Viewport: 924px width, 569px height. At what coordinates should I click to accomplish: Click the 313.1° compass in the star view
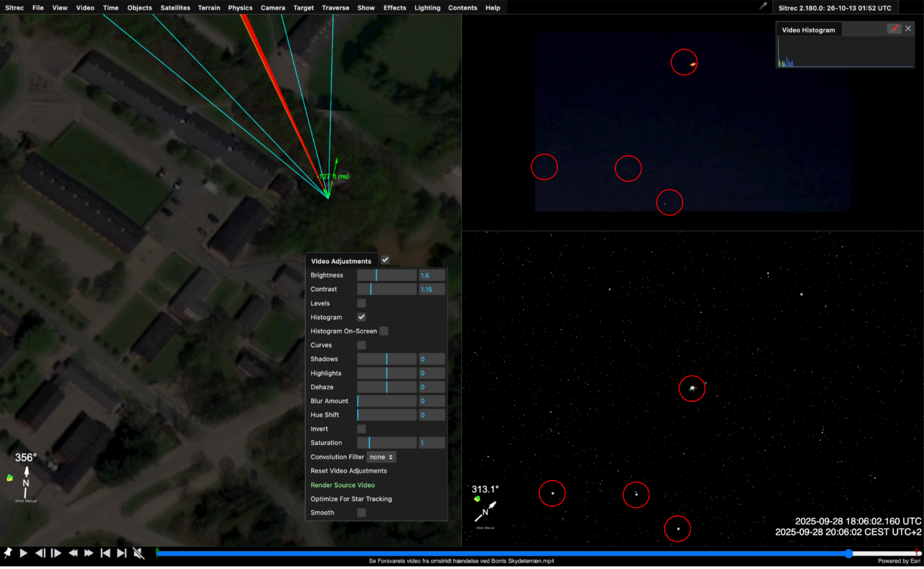click(485, 506)
